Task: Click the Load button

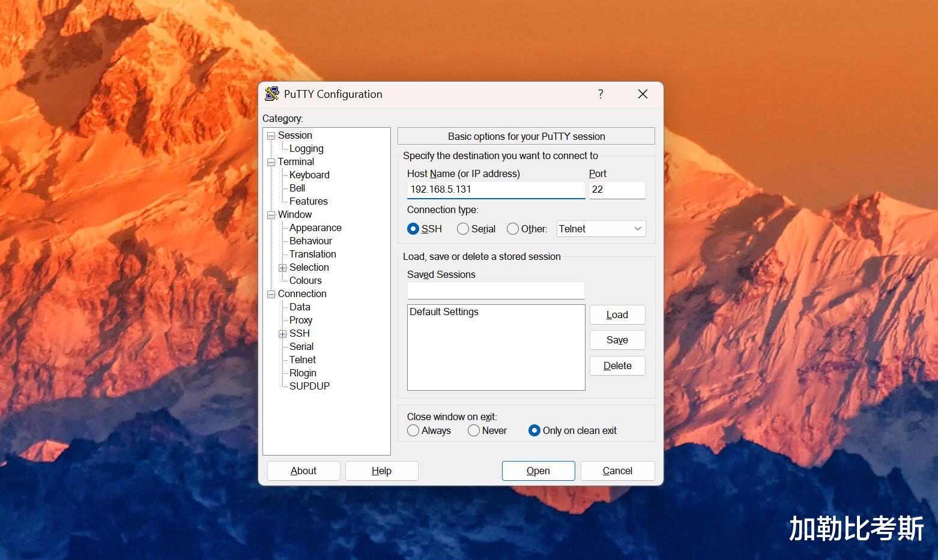Action: coord(617,315)
